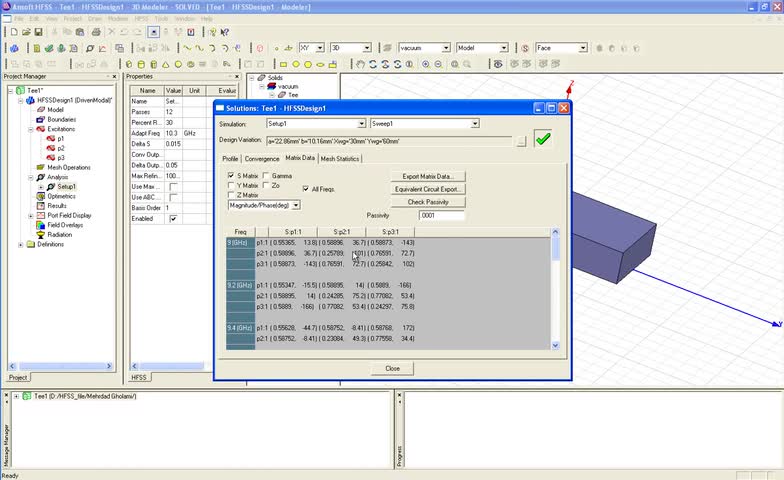
Task: Click the Check Passivity button
Action: pos(428,202)
